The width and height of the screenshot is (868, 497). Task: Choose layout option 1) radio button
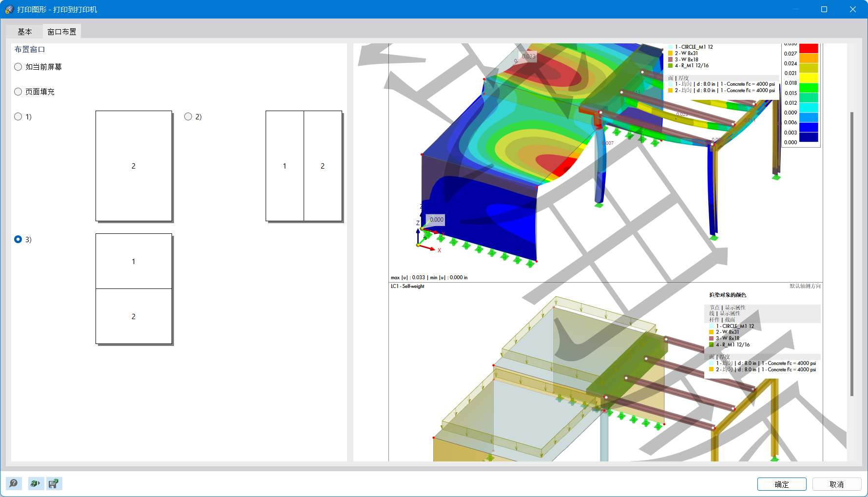pyautogui.click(x=18, y=116)
